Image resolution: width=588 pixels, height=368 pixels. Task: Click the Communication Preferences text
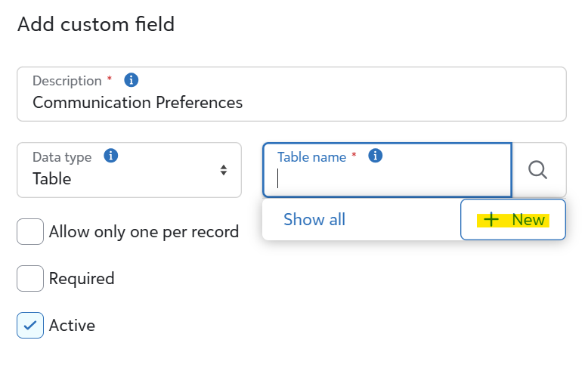pyautogui.click(x=138, y=102)
